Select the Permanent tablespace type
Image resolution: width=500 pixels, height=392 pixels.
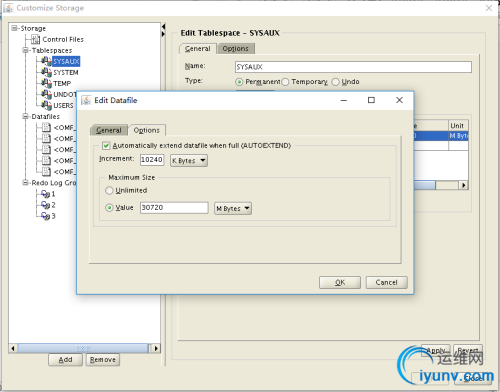click(239, 82)
